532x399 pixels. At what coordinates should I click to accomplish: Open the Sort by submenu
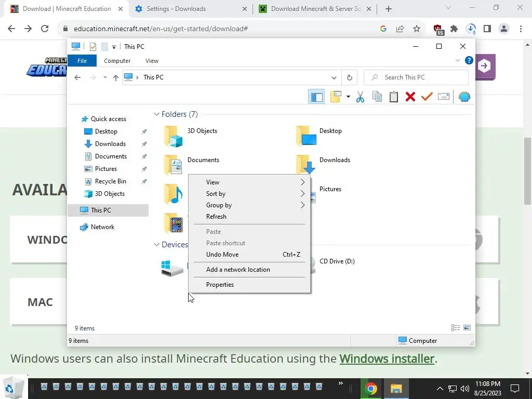[249, 194]
